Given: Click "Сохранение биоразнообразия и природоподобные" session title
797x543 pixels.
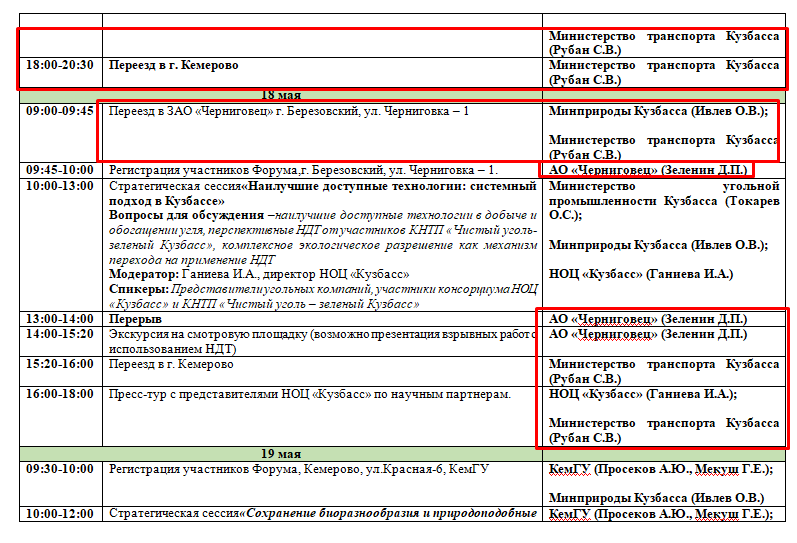Looking at the screenshot, I should (392, 514).
